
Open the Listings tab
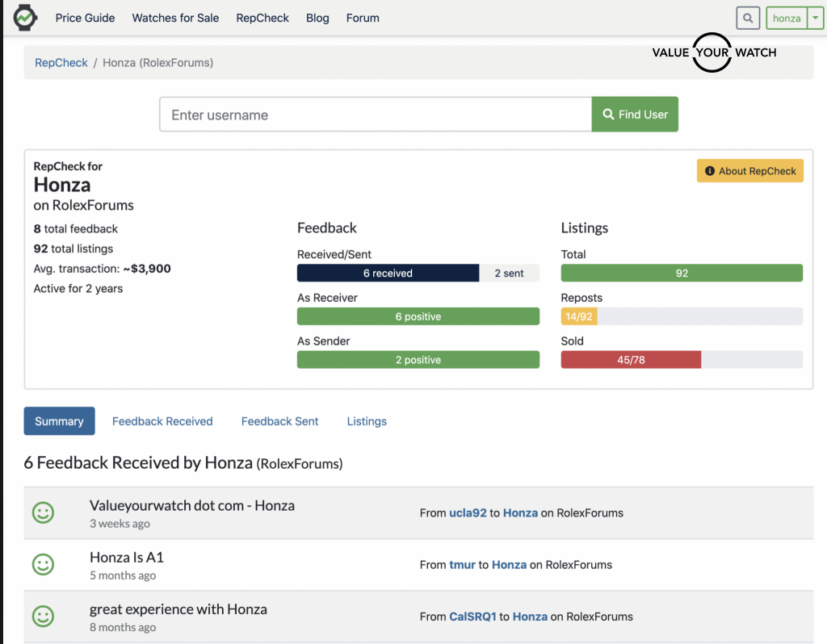(x=367, y=421)
